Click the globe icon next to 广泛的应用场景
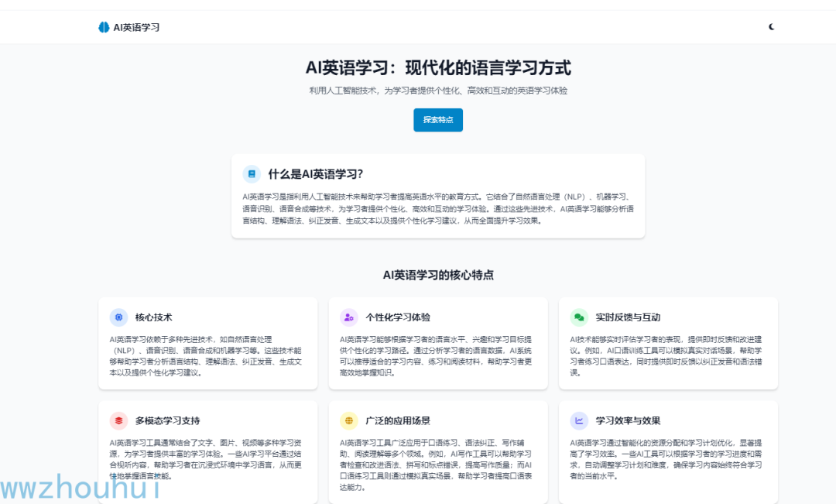The image size is (836, 504). tap(348, 421)
